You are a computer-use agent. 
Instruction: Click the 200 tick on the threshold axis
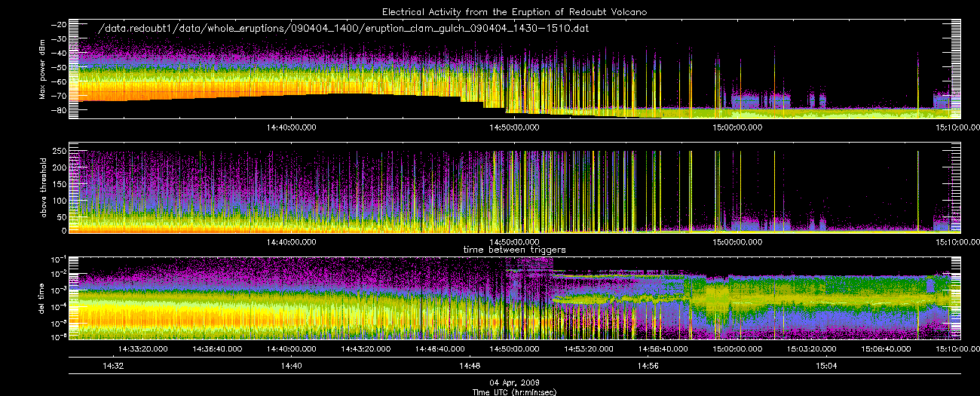(x=60, y=167)
